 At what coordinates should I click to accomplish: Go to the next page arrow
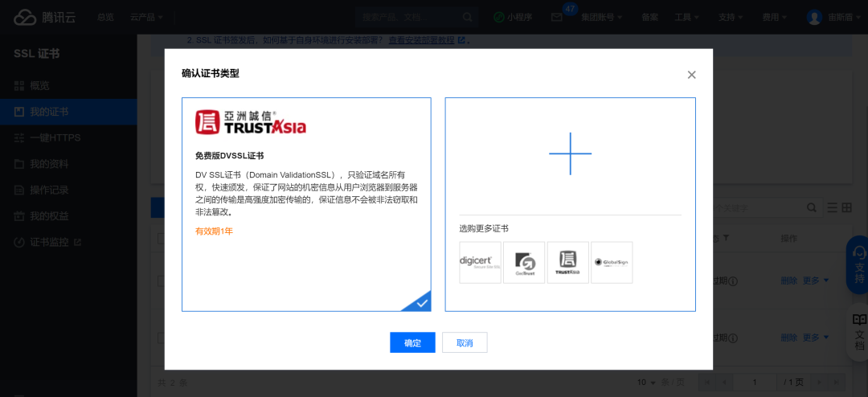coord(820,382)
